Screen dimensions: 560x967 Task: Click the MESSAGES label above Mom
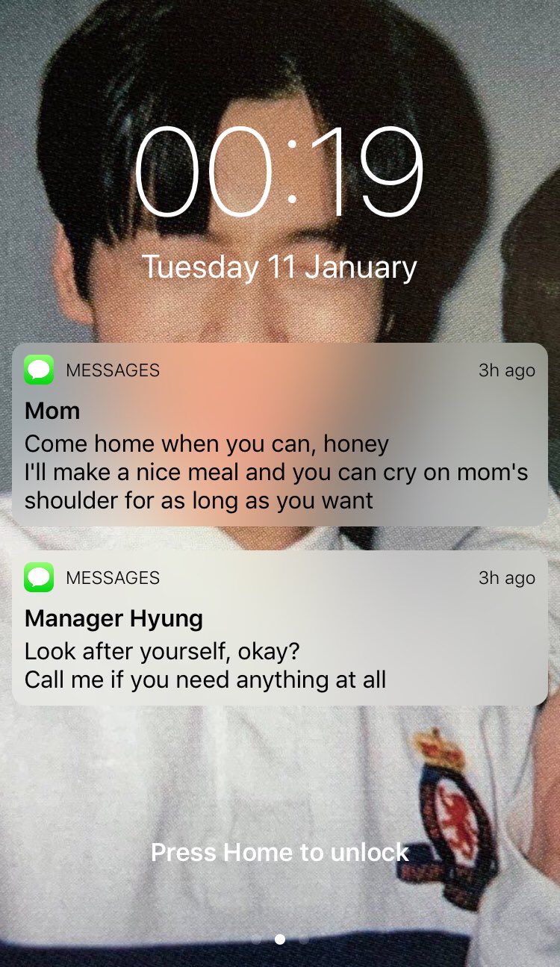(113, 370)
